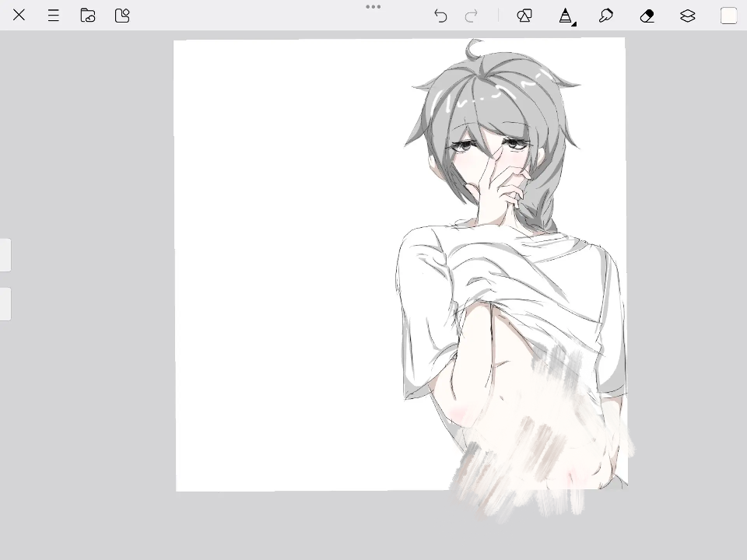Open the Layers panel

687,16
